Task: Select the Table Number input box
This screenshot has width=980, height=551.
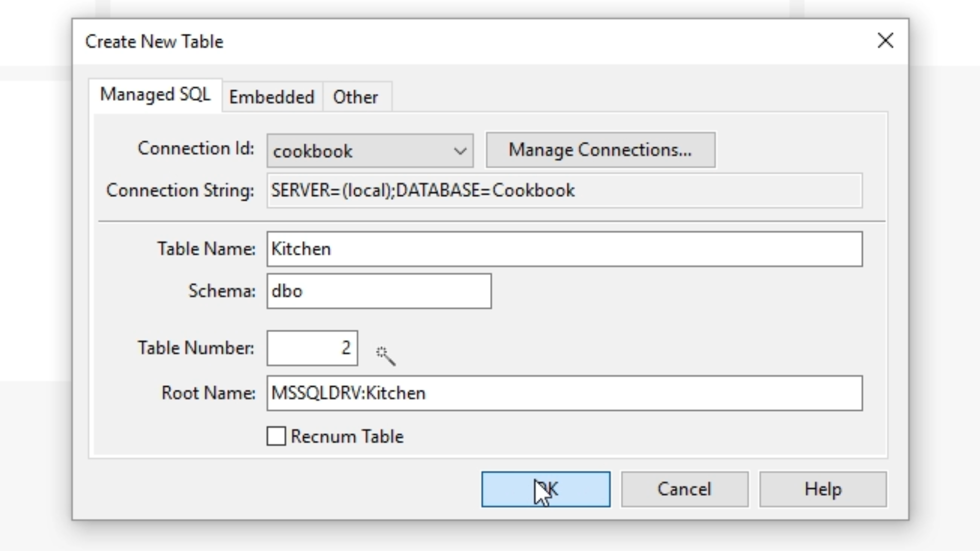Action: click(312, 348)
